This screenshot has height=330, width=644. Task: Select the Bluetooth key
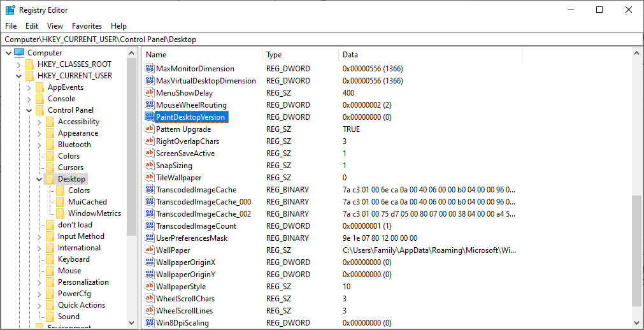(75, 145)
